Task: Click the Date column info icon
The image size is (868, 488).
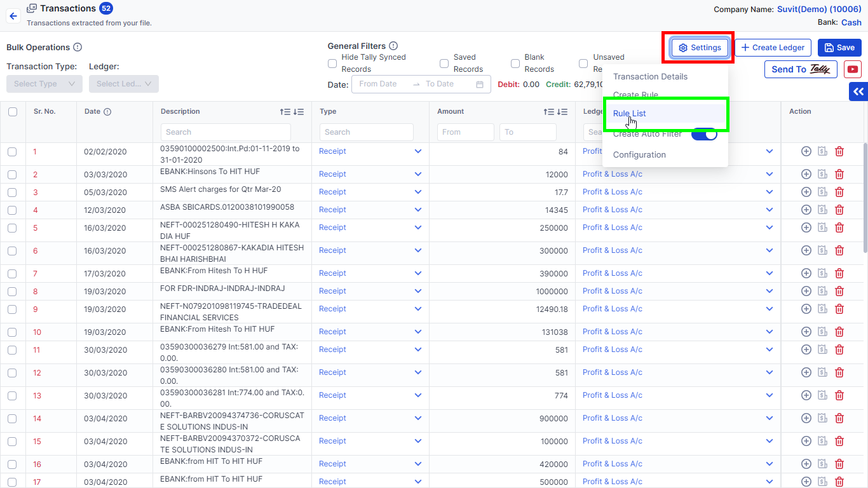Action: pos(107,112)
